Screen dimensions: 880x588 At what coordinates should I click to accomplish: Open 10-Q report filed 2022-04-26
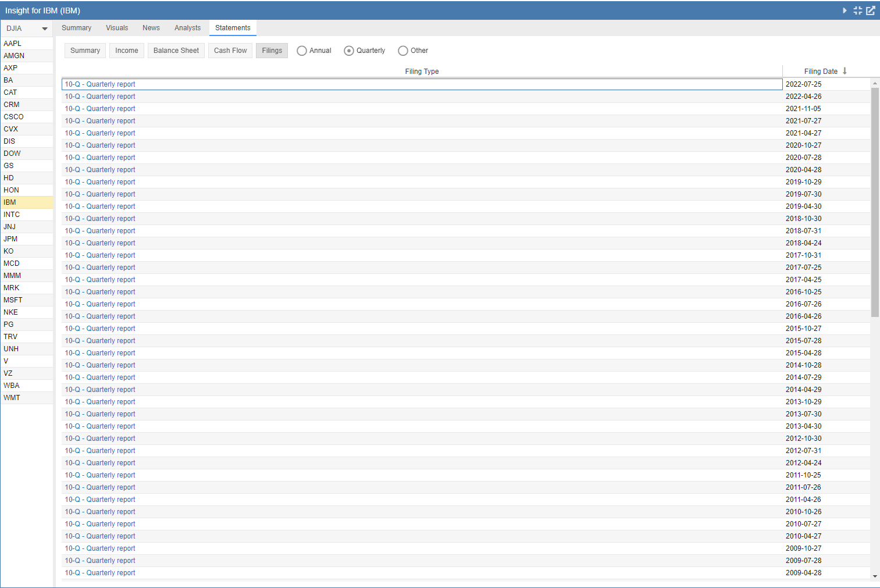100,97
